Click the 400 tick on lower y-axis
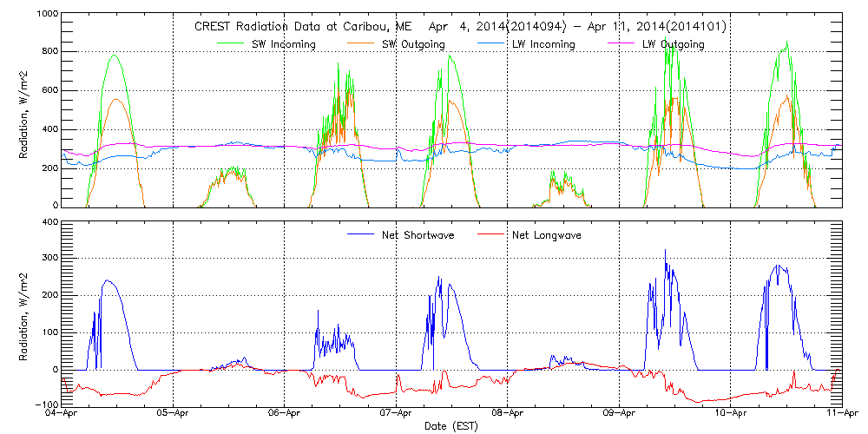The image size is (868, 434). [x=50, y=222]
